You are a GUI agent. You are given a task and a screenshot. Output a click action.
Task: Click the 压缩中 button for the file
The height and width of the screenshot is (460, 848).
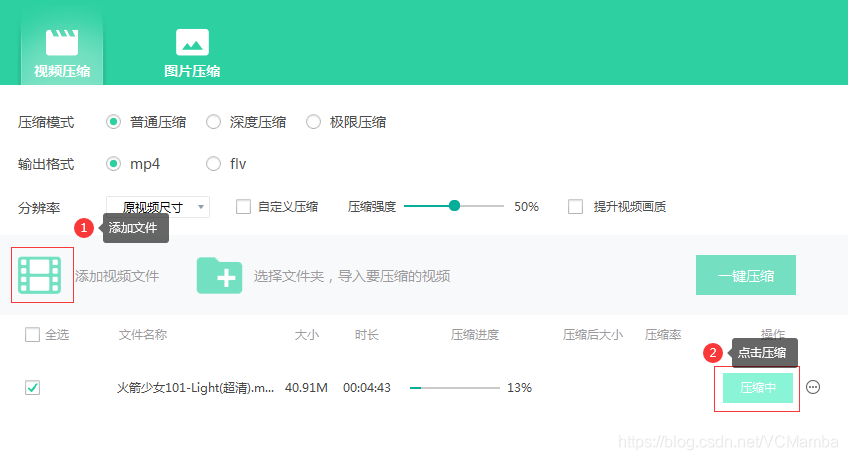point(758,388)
